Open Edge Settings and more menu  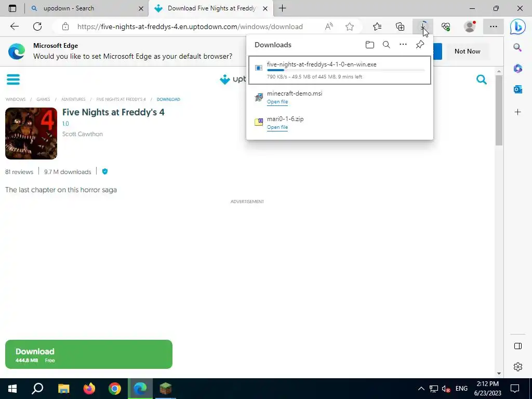pos(494,26)
